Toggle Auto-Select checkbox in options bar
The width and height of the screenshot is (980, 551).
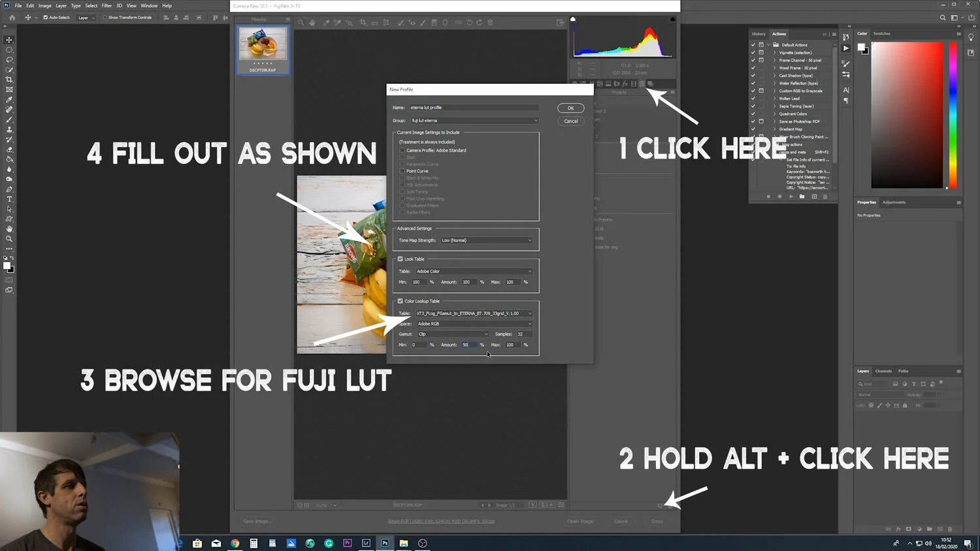point(45,18)
